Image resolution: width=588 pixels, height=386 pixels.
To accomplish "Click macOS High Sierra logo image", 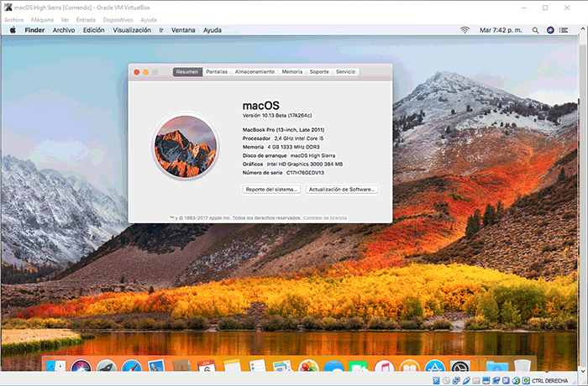I will click(186, 146).
